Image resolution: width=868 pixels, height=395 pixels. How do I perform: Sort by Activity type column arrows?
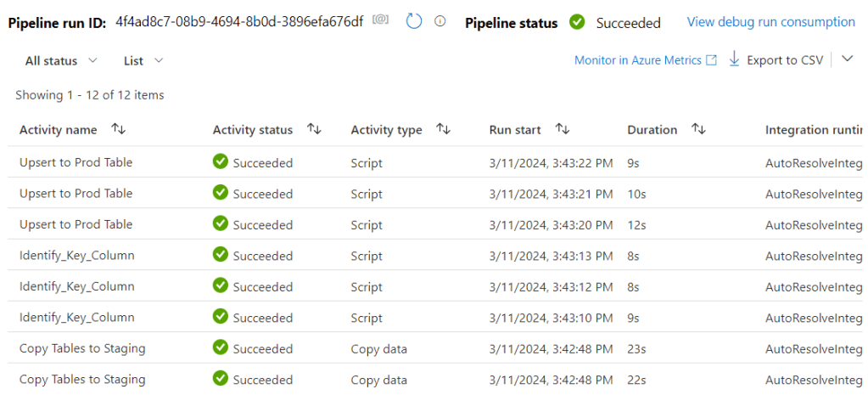point(443,129)
